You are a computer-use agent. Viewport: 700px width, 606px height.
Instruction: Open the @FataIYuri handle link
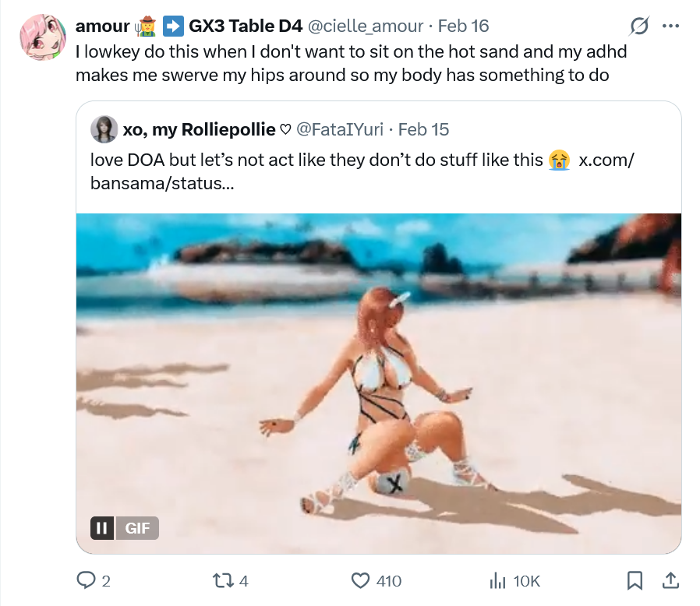(x=340, y=129)
